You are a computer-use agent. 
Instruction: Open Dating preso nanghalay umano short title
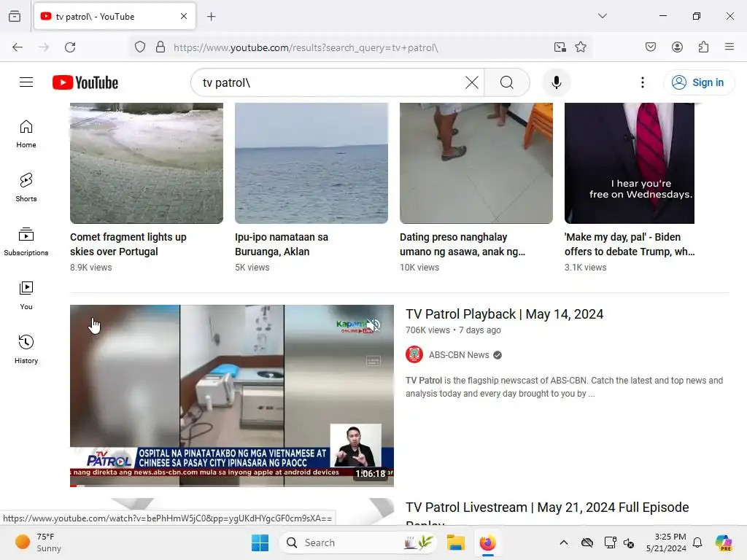pyautogui.click(x=462, y=244)
